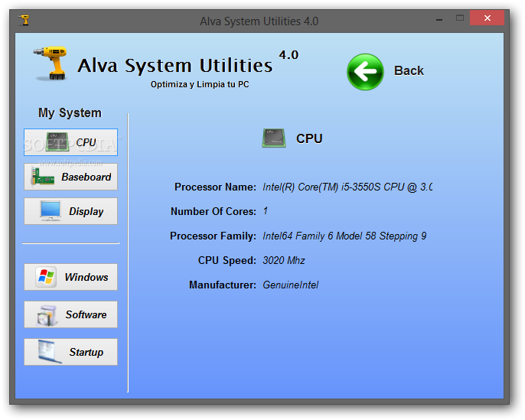
Task: Click the Alva System Utilities heading
Action: (175, 65)
